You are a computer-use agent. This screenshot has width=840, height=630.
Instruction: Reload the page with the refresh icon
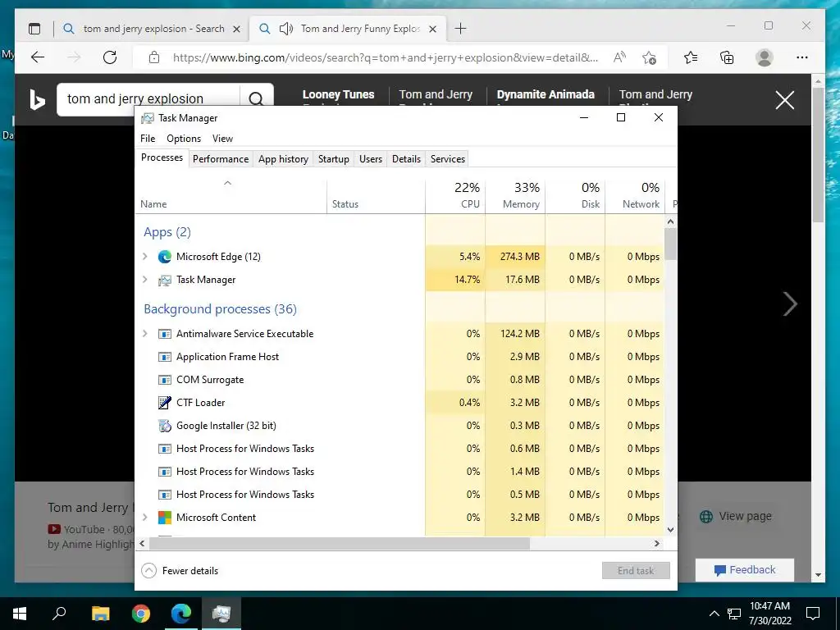click(110, 57)
